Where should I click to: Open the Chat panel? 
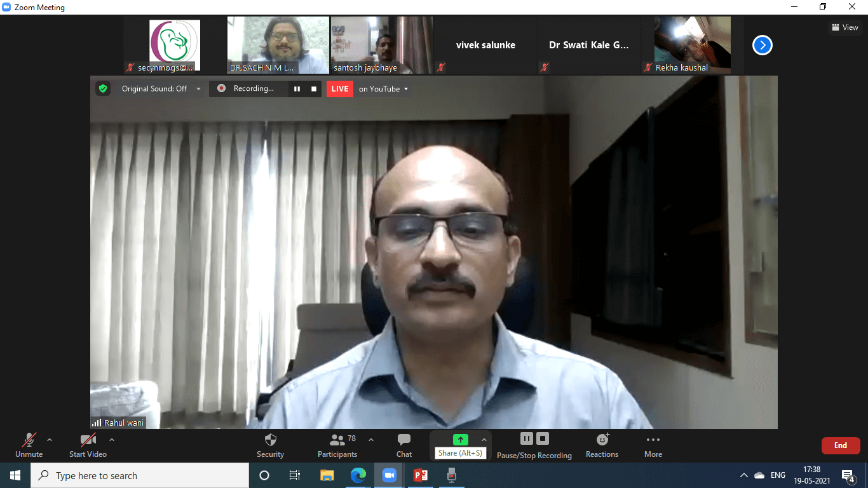pos(404,440)
